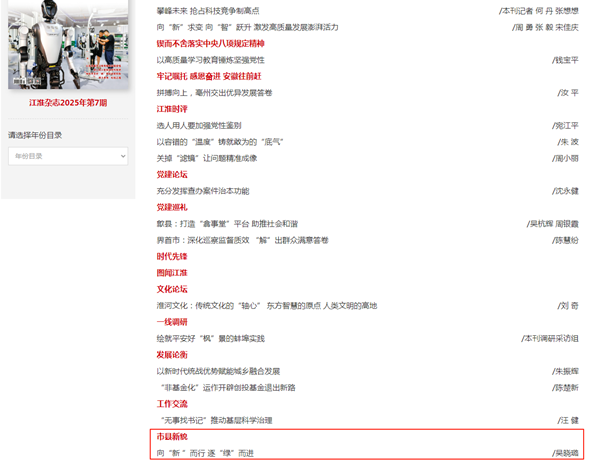Open article 拼搏向上，亳州交出优异发展答卷
This screenshot has width=600, height=462.
[x=214, y=92]
